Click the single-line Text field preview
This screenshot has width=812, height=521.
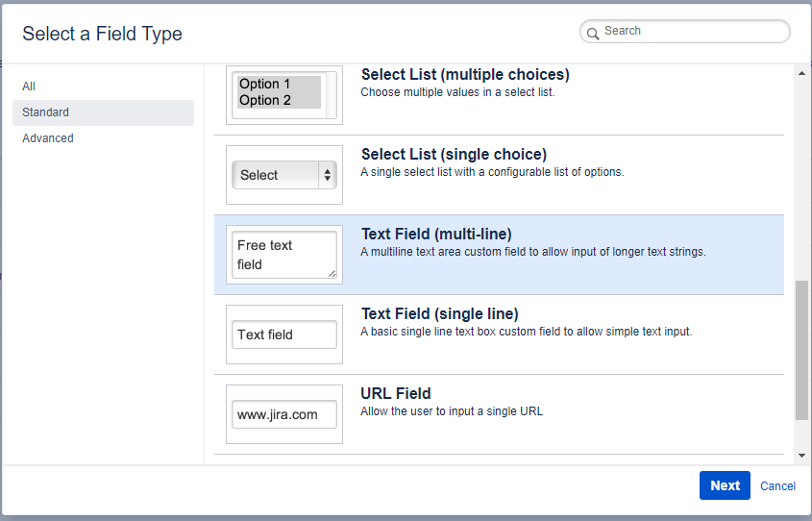pos(283,335)
